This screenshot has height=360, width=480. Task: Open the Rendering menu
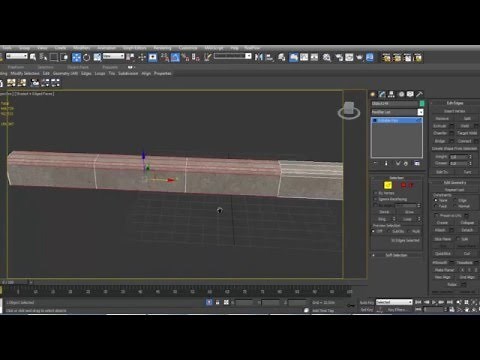[x=162, y=48]
